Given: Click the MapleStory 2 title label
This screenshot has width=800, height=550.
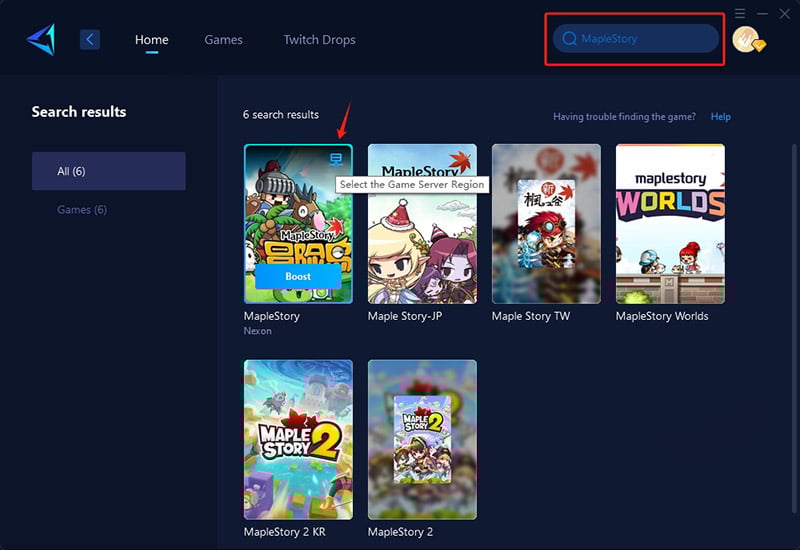Looking at the screenshot, I should pyautogui.click(x=400, y=532).
